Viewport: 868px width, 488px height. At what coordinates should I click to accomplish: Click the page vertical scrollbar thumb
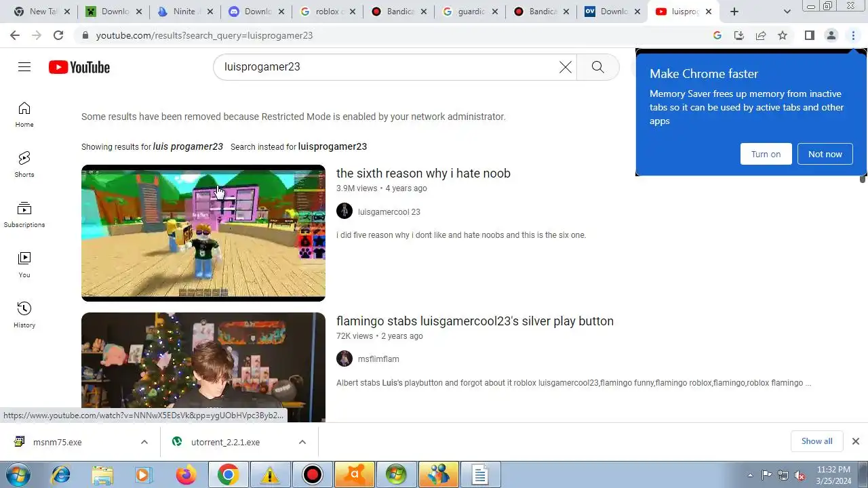pyautogui.click(x=863, y=178)
